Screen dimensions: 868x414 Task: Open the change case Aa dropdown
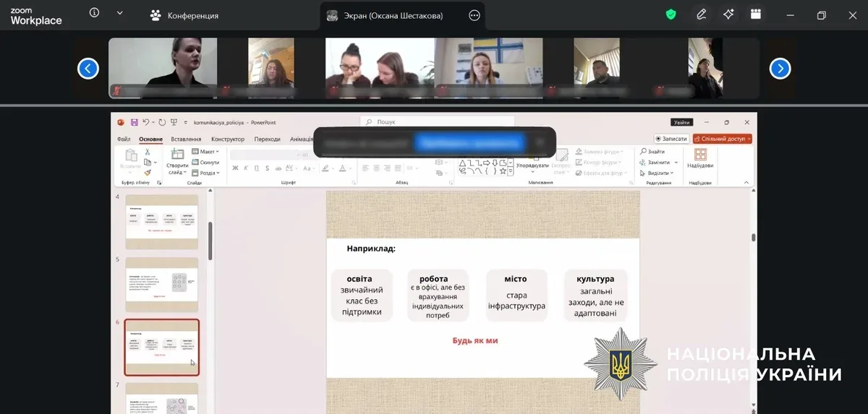coord(310,168)
